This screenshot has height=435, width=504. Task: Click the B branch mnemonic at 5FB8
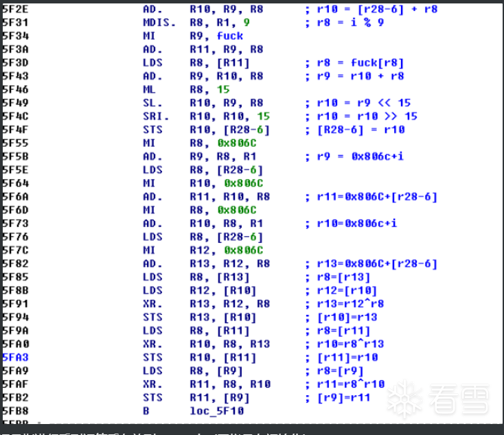[146, 411]
